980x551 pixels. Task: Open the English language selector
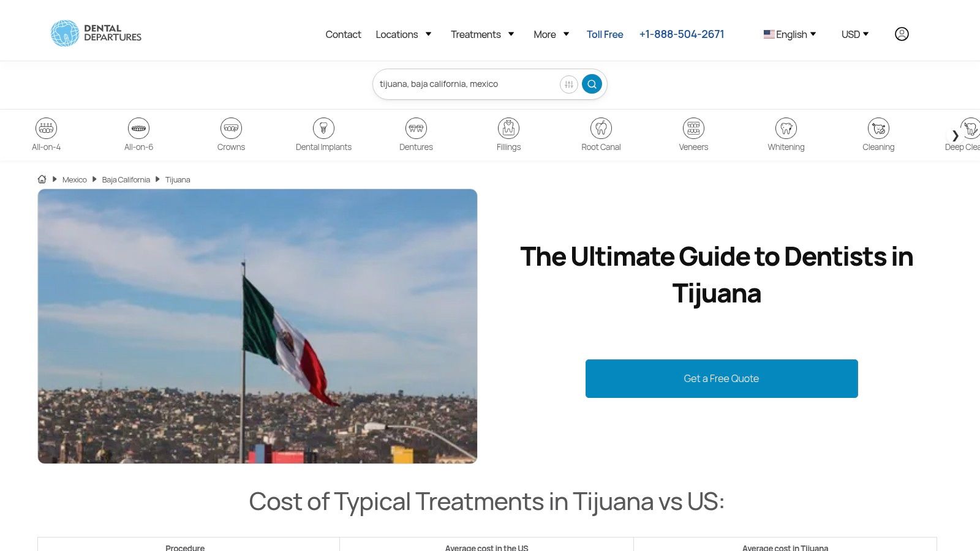point(790,34)
